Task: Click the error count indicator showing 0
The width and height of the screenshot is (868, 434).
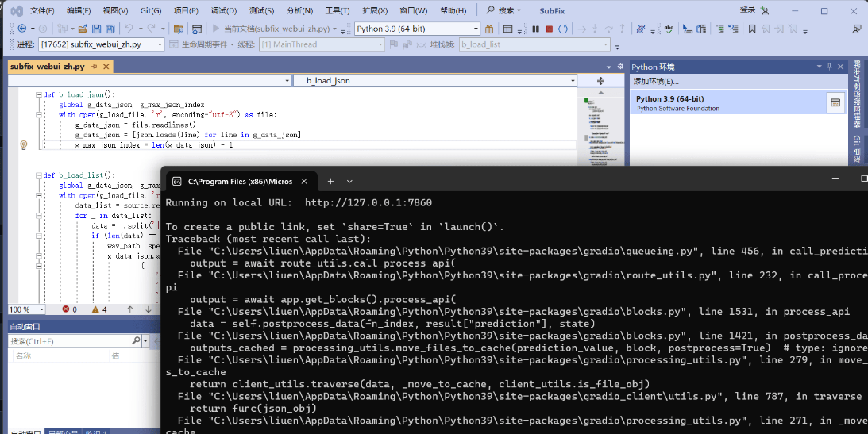Action: pos(70,309)
